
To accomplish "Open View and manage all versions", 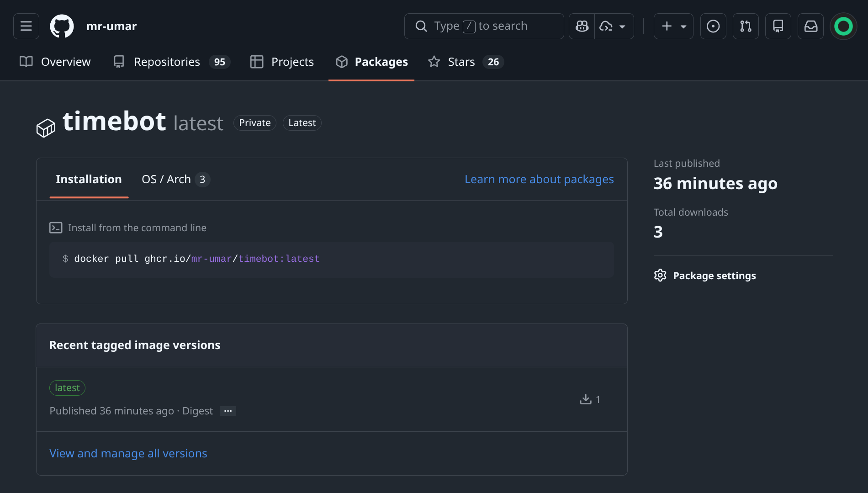I will pyautogui.click(x=128, y=453).
